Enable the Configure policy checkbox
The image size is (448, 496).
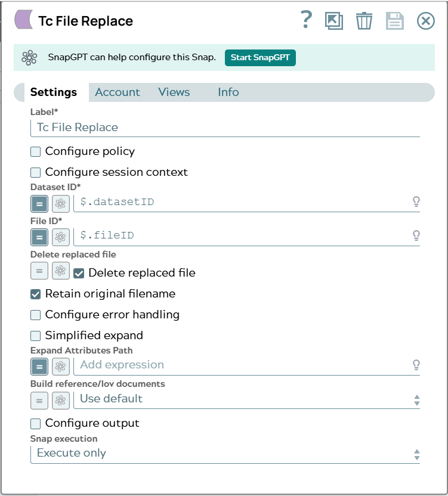[35, 151]
